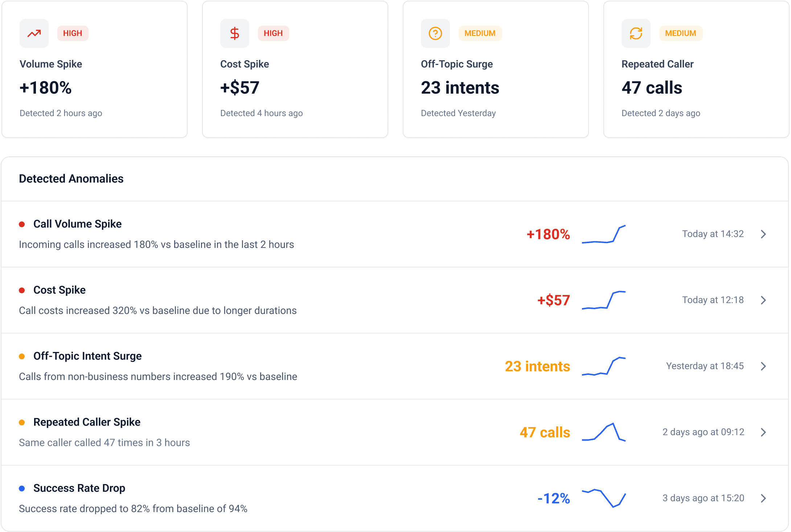791x532 pixels.
Task: Click the MEDIUM badge on Repeated Caller card
Action: [681, 33]
